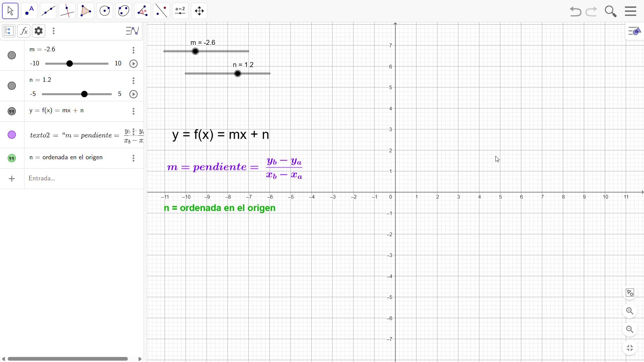Open the Graphics view style bar

tap(635, 31)
